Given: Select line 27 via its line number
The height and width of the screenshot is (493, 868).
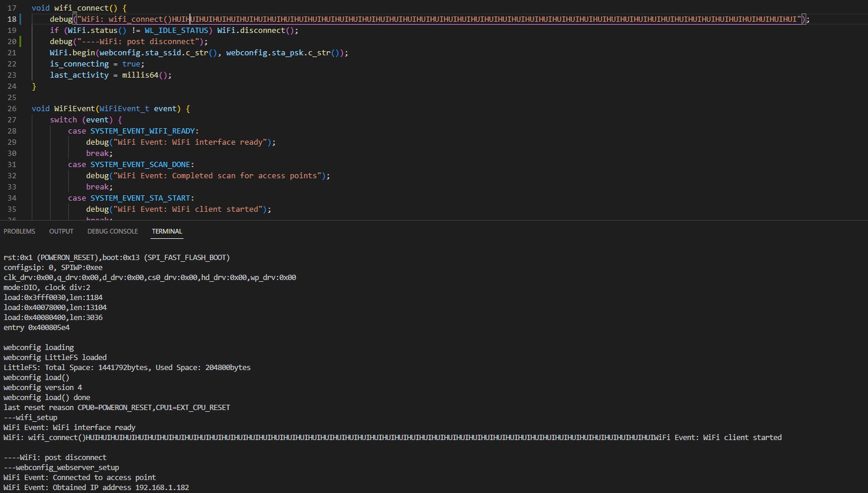Looking at the screenshot, I should point(12,120).
